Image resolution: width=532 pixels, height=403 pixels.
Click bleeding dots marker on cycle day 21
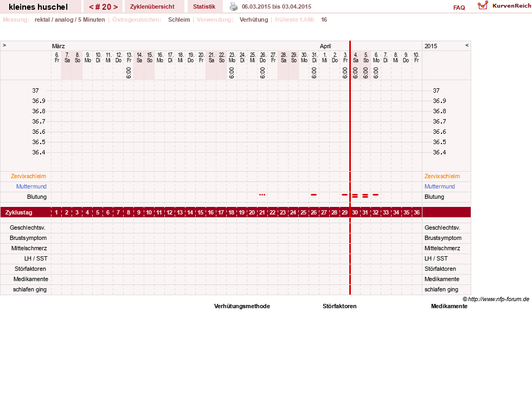(262, 195)
